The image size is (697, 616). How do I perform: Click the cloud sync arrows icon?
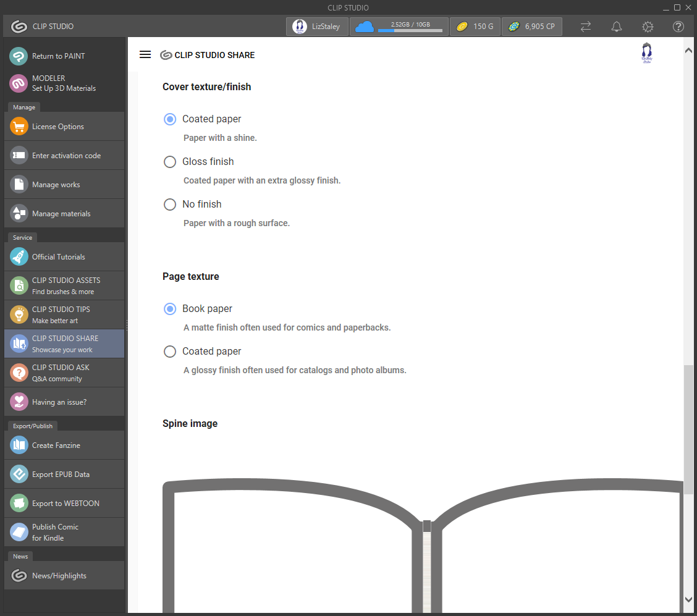585,27
